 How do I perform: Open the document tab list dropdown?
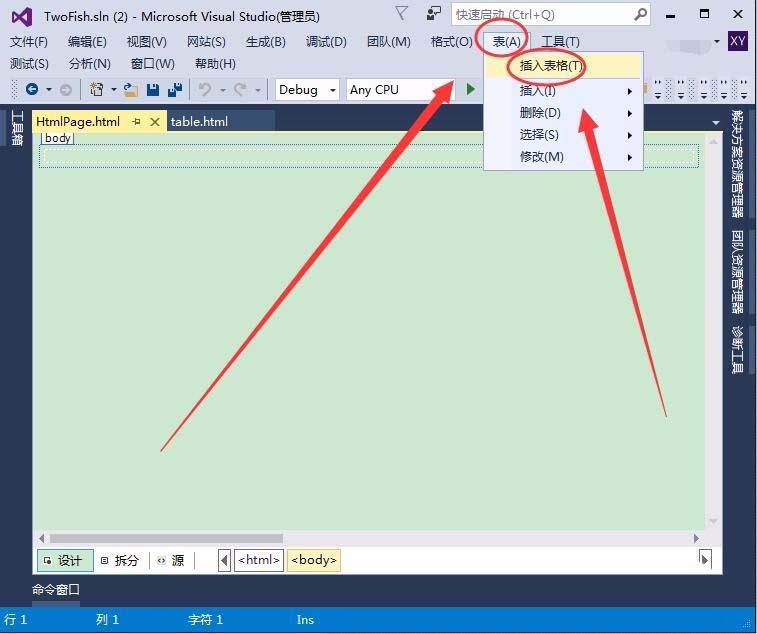pyautogui.click(x=715, y=123)
